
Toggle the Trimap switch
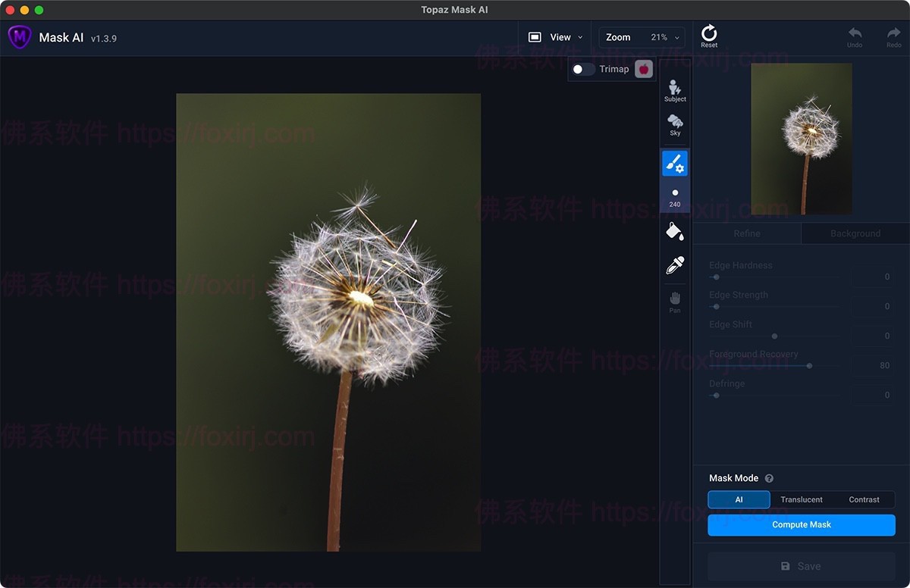pyautogui.click(x=583, y=69)
